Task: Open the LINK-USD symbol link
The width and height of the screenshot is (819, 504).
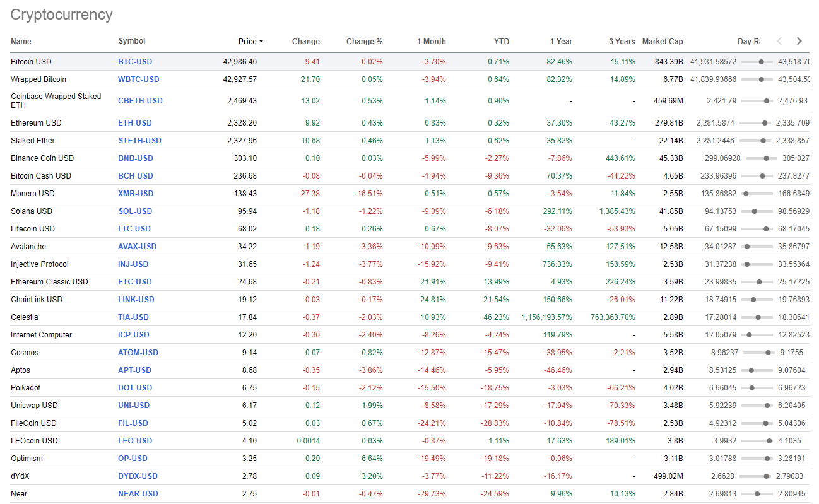Action: coord(136,300)
